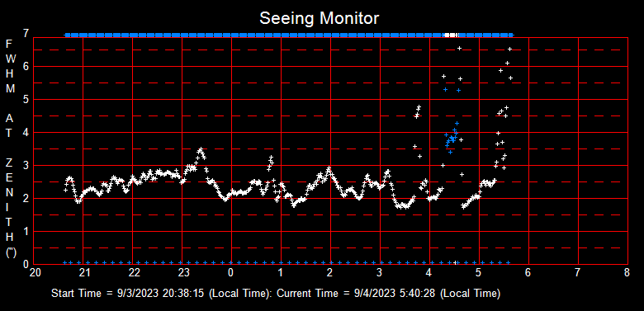Click the "Seeing Monitor" chart title
The width and height of the screenshot is (644, 311).
[x=320, y=18]
